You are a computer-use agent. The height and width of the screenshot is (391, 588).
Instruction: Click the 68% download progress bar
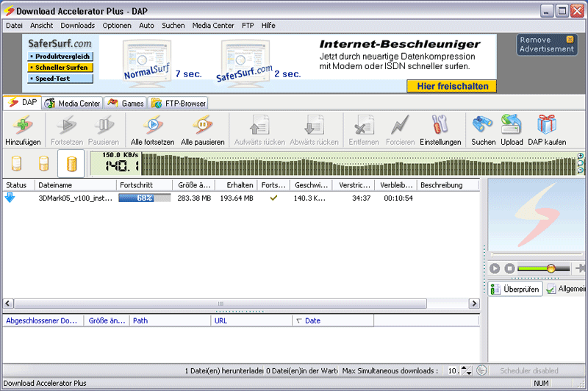(144, 198)
